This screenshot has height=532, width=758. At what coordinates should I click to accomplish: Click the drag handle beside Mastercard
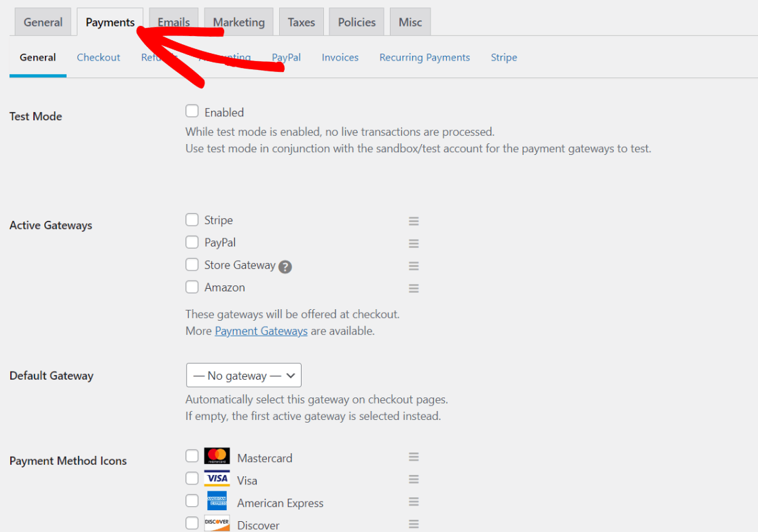tap(414, 457)
